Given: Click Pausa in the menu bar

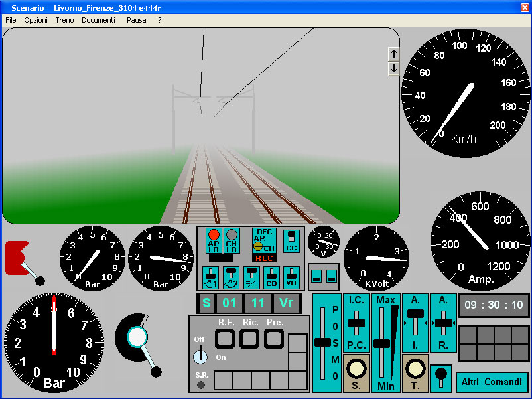Looking at the screenshot, I should (137, 20).
